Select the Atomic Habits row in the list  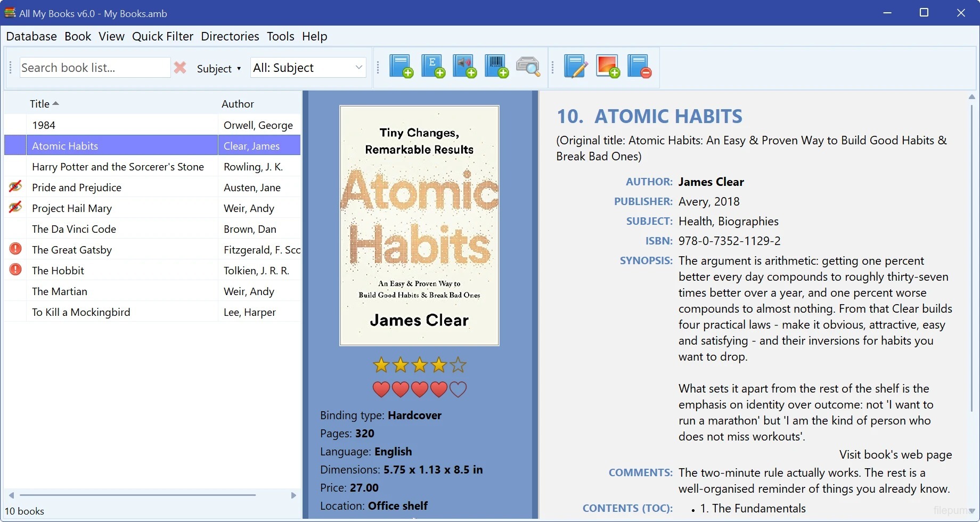(x=152, y=146)
